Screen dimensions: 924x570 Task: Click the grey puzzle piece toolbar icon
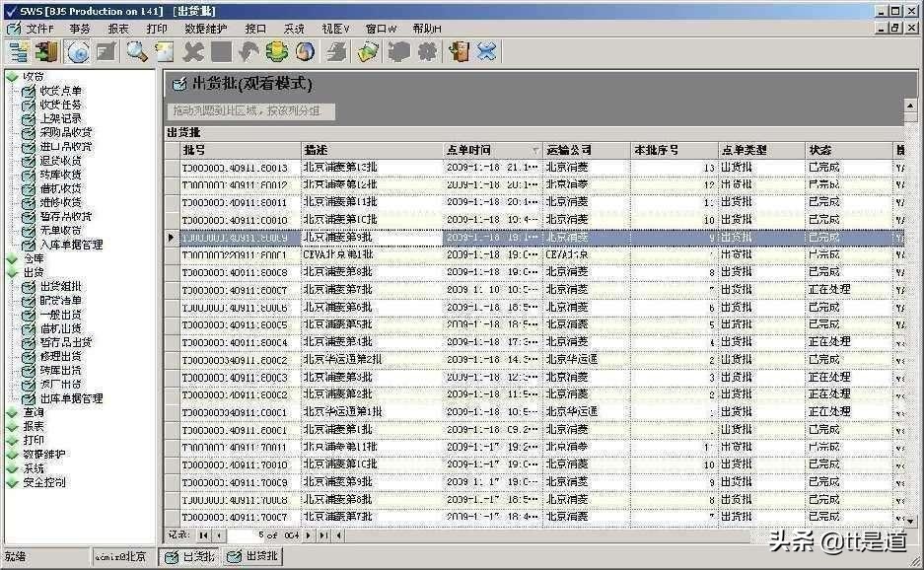(399, 52)
